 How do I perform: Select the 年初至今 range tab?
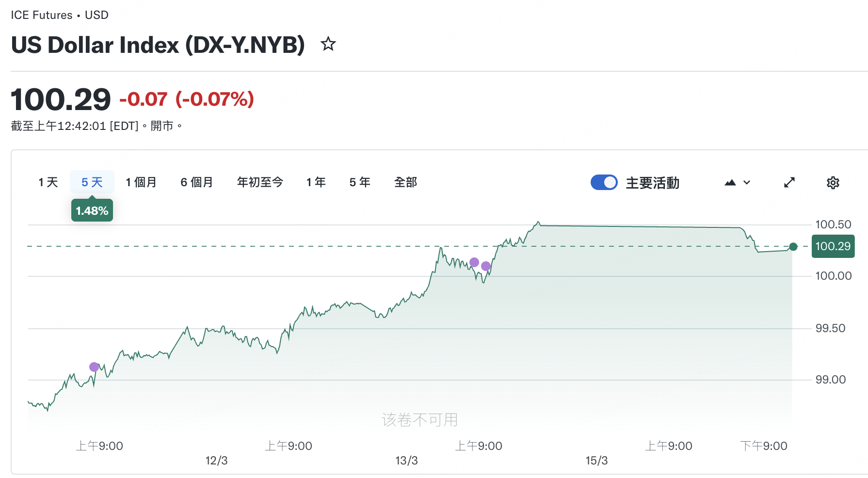tap(260, 182)
